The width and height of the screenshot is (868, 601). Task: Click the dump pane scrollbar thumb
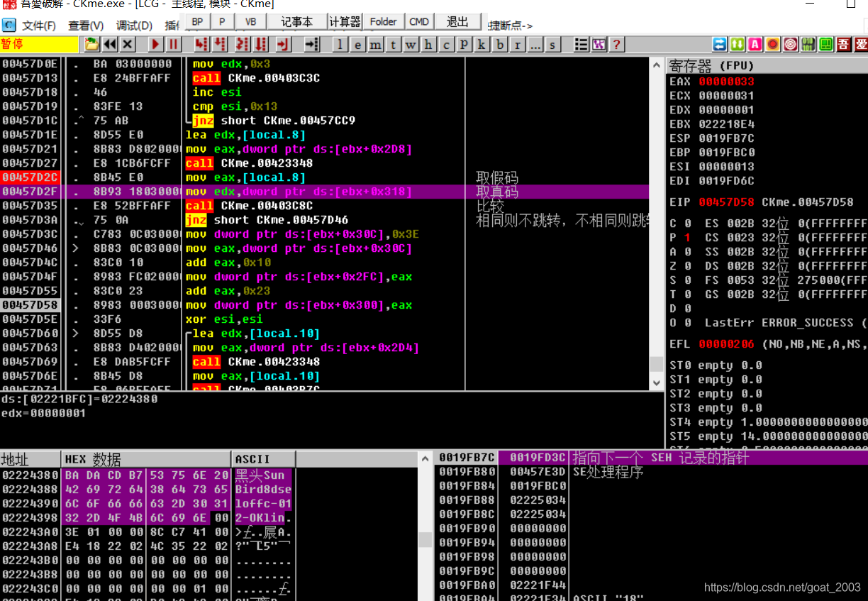tap(425, 540)
